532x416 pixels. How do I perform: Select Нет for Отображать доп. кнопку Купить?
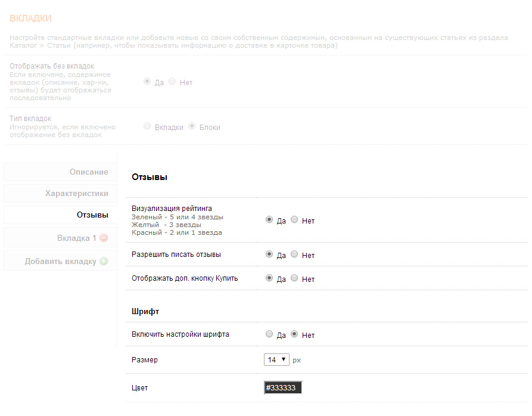coord(294,278)
